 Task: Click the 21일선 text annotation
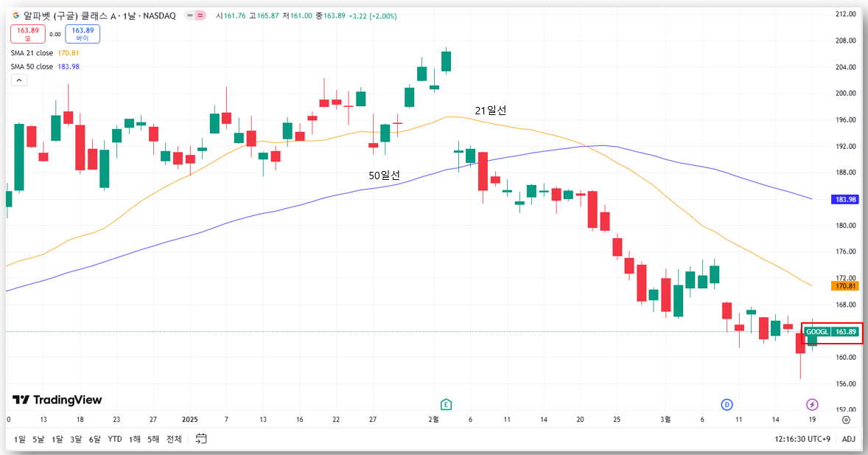(x=491, y=111)
